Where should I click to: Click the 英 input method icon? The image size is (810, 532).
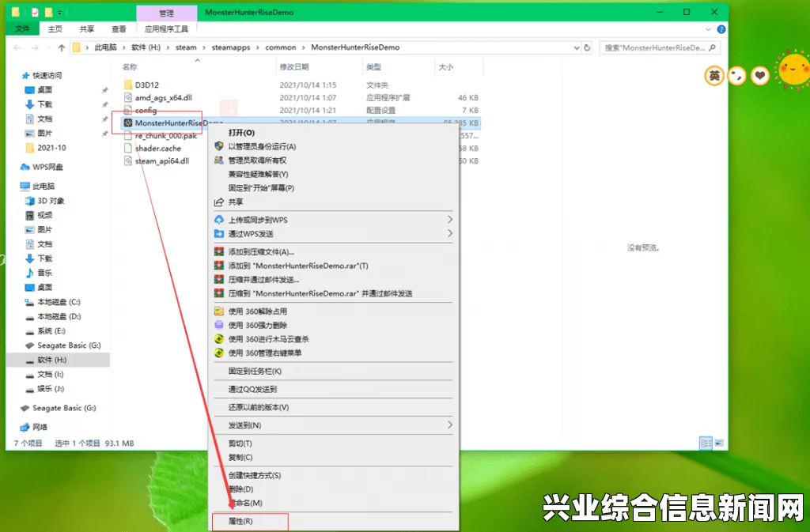point(714,77)
